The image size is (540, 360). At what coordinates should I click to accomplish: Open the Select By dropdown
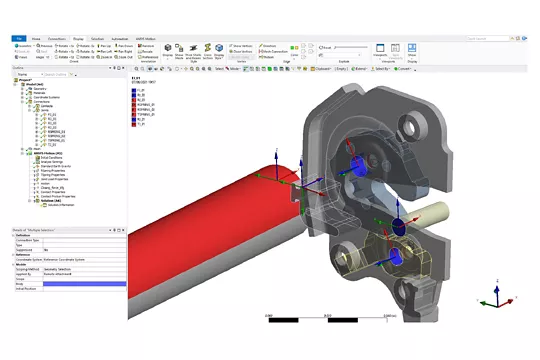[x=380, y=69]
